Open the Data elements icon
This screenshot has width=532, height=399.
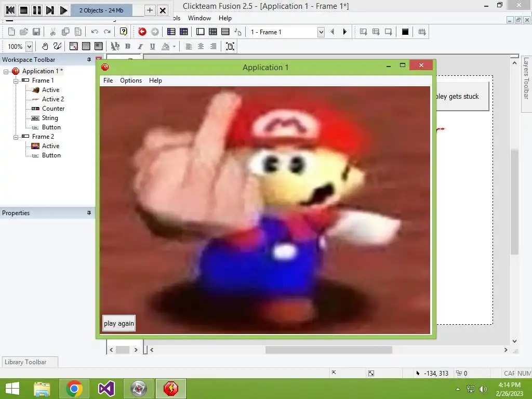click(238, 32)
